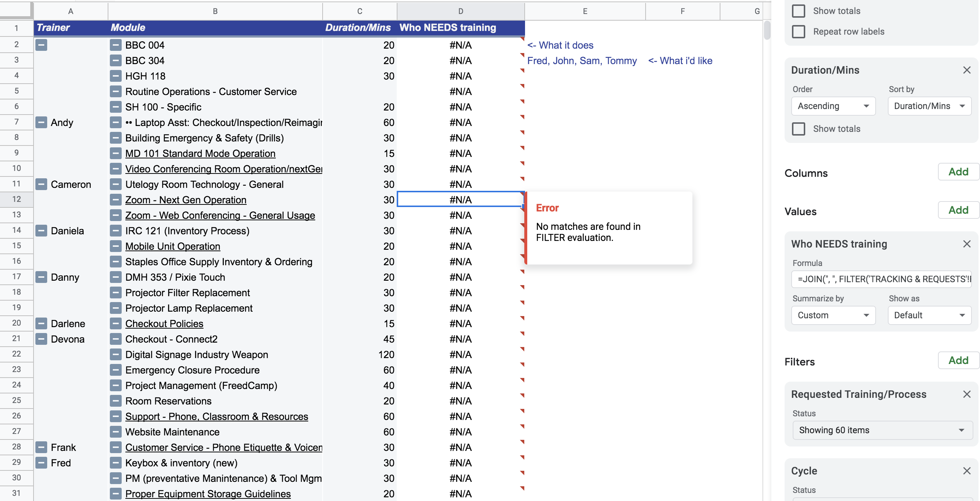Collapse the Frank trainer group
Viewport: 980px width, 501px height.
click(41, 448)
